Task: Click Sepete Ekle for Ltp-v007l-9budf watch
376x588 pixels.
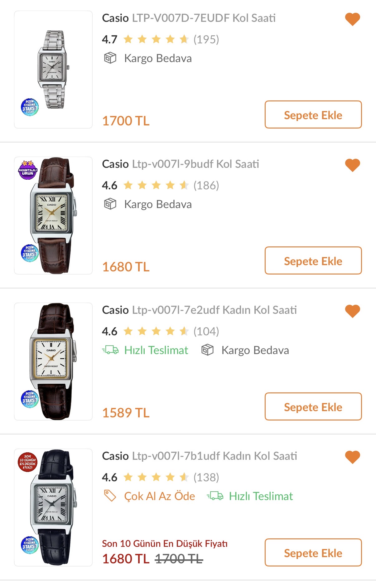Action: pyautogui.click(x=313, y=260)
